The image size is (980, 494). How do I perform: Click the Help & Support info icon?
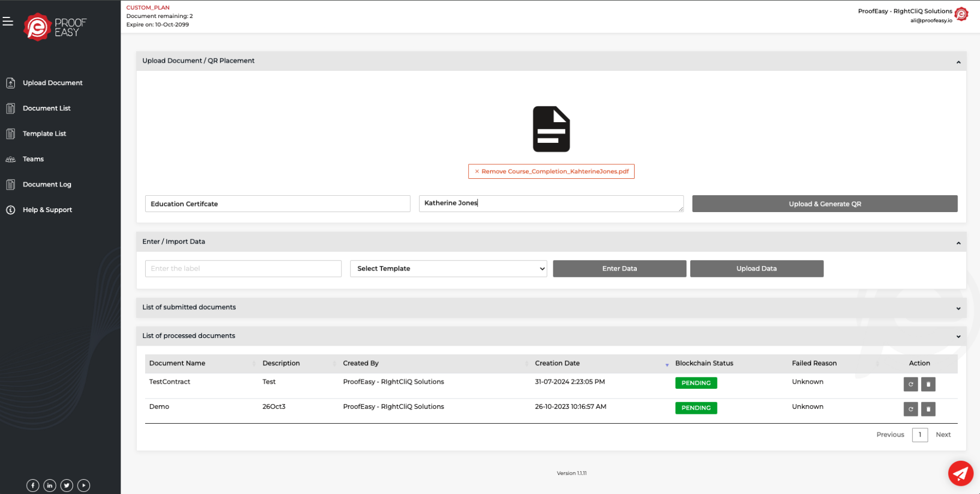click(10, 210)
